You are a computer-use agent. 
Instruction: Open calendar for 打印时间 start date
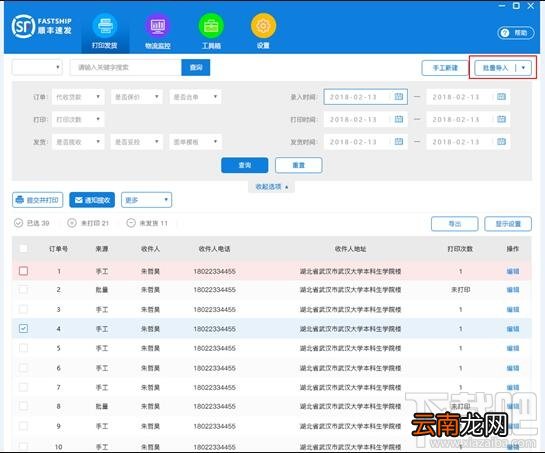point(399,119)
